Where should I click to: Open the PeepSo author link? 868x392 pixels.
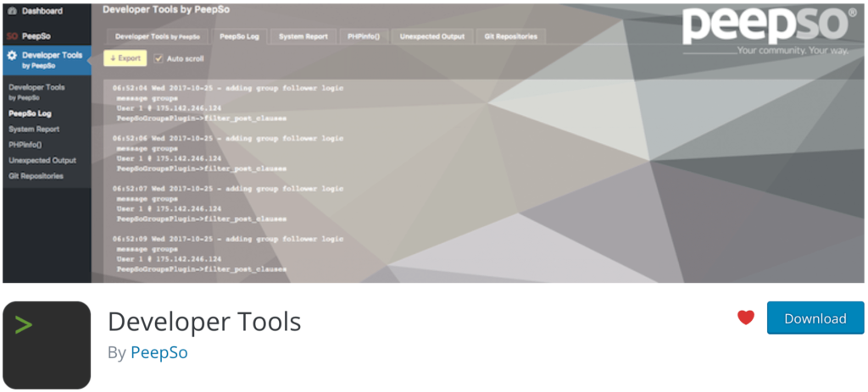click(x=159, y=353)
